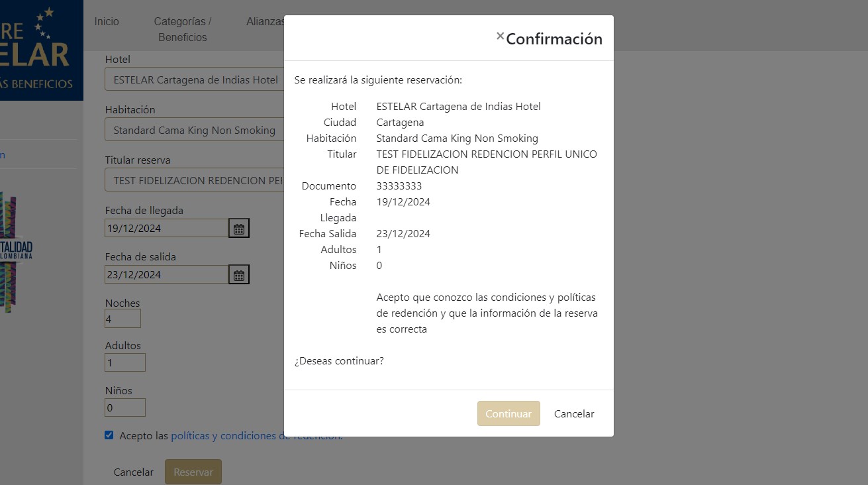Viewport: 868px width, 485px height.
Task: Open the Titular reserva dropdown
Action: (195, 180)
